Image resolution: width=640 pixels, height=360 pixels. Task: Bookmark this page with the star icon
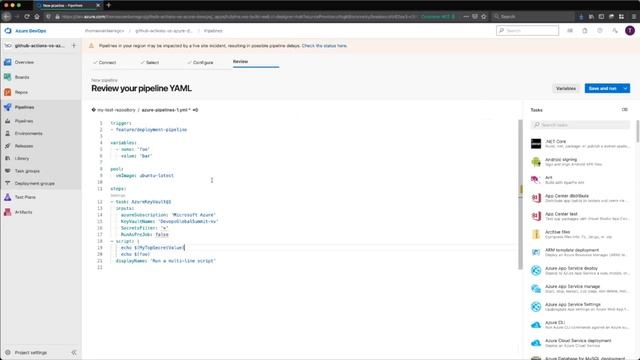click(x=484, y=17)
